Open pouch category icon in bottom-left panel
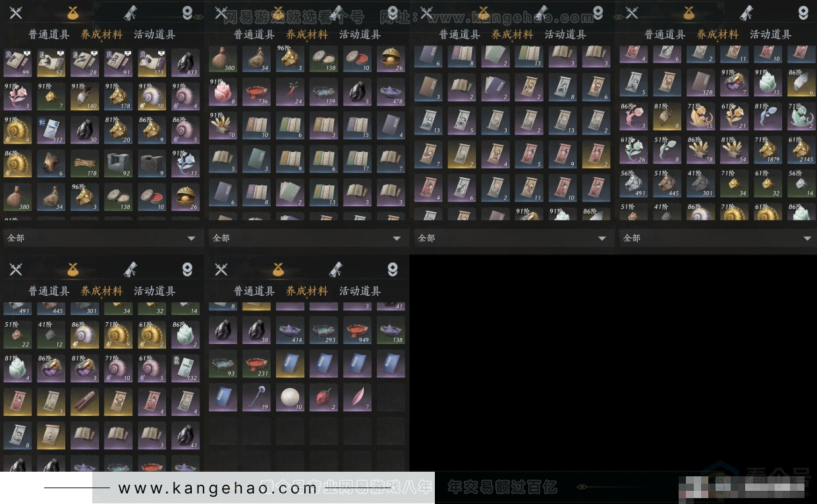The width and height of the screenshot is (817, 504). (73, 269)
